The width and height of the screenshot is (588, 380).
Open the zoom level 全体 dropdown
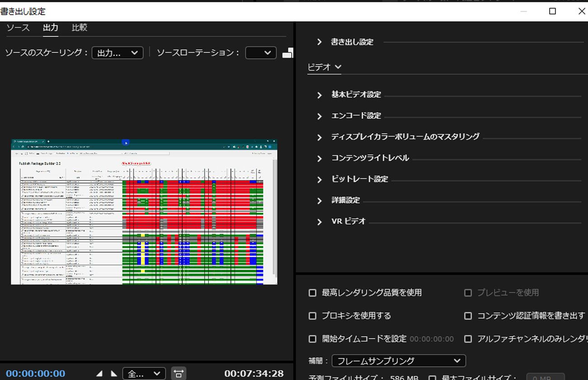coord(143,373)
